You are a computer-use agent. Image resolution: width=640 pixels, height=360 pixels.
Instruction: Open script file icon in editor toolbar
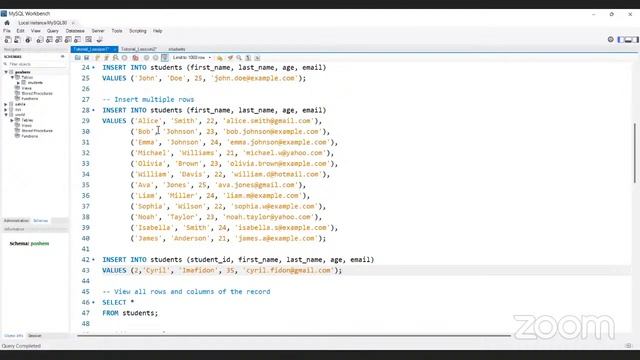pyautogui.click(x=78, y=58)
